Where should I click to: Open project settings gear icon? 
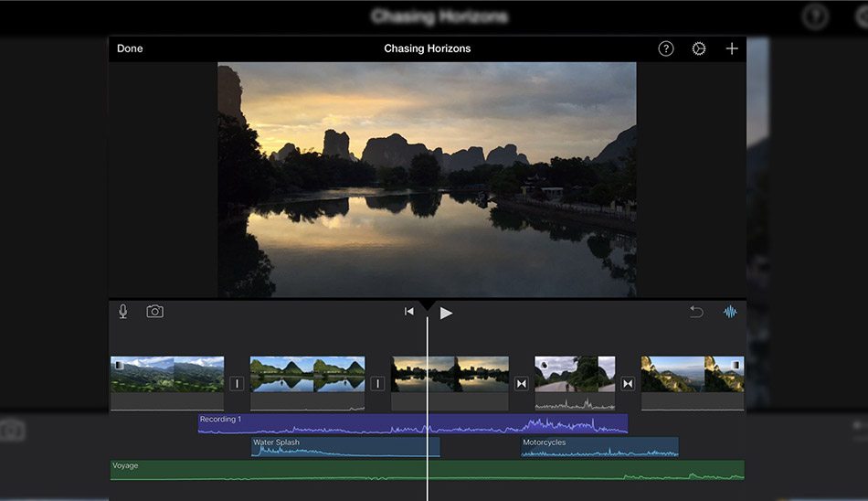[x=699, y=48]
